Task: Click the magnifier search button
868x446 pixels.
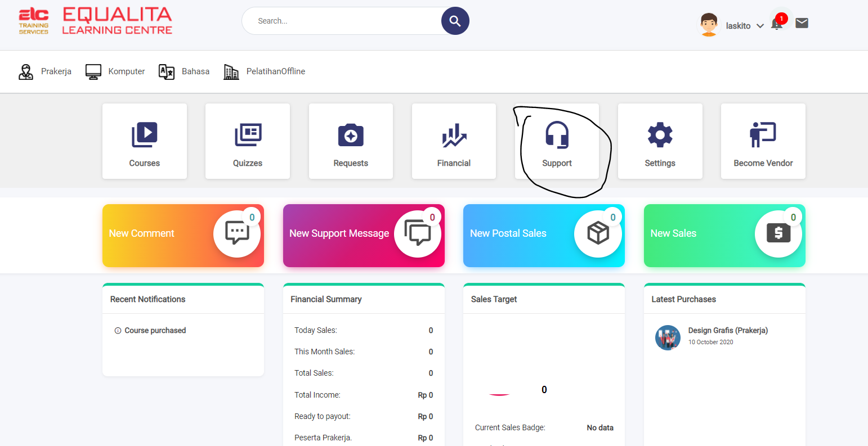Action: (455, 21)
